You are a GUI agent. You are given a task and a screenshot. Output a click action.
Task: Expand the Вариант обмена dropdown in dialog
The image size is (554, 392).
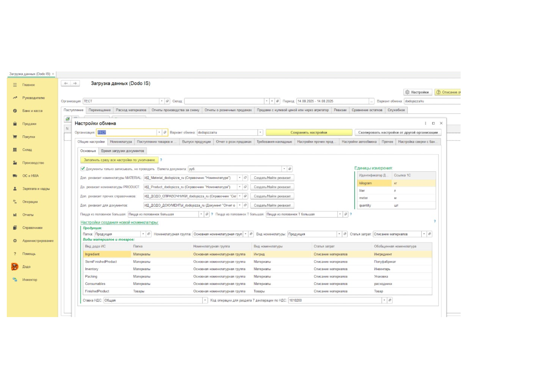coord(260,132)
